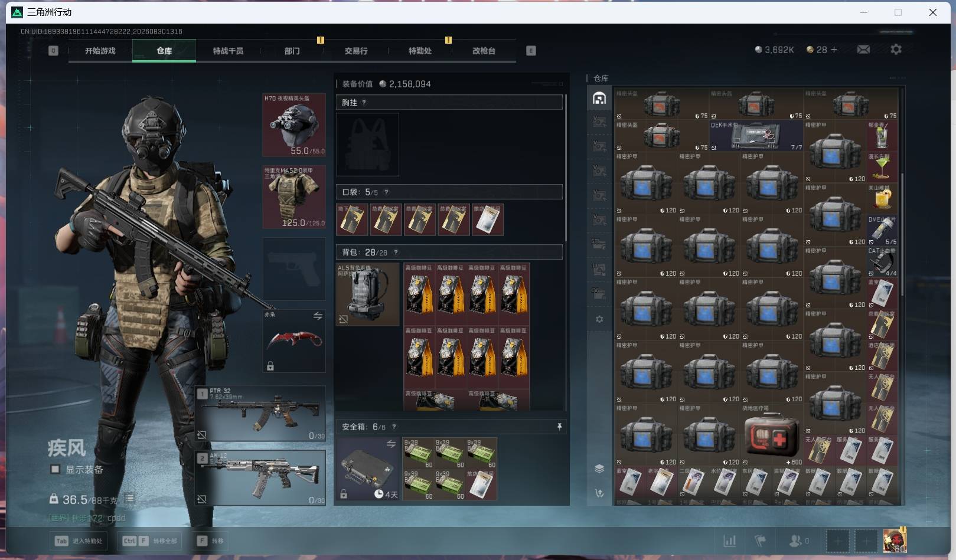Switch to the 特战干员 tab
956x560 pixels.
[x=228, y=51]
